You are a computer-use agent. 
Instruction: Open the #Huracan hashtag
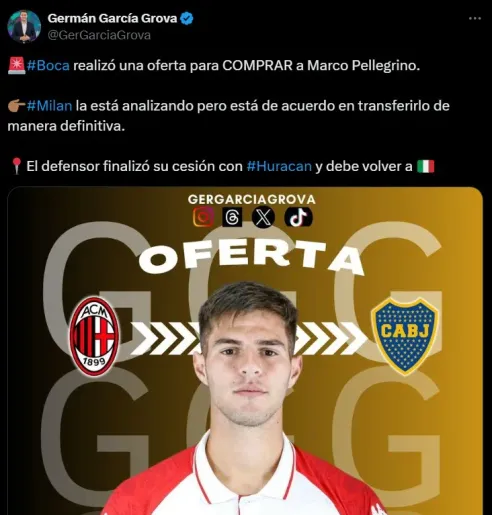(x=279, y=166)
